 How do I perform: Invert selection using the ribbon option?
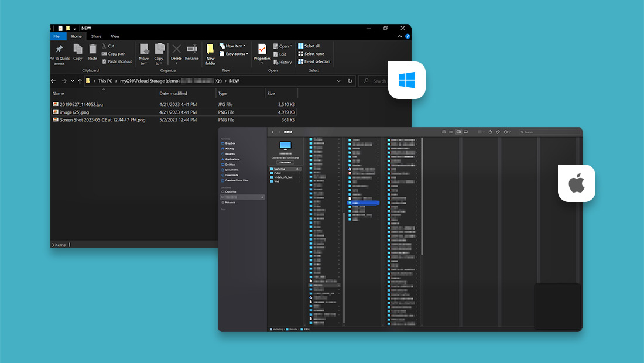click(316, 61)
